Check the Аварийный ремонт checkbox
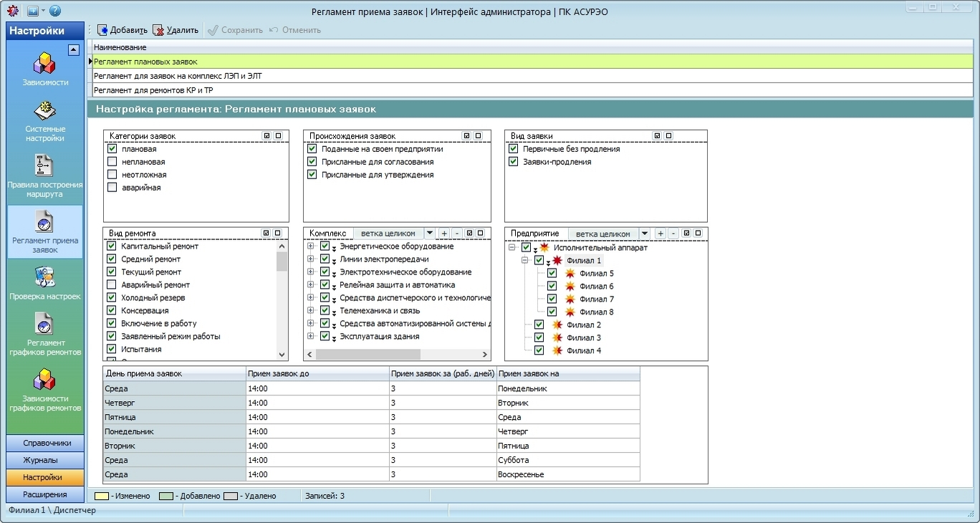The width and height of the screenshot is (980, 523). (112, 285)
